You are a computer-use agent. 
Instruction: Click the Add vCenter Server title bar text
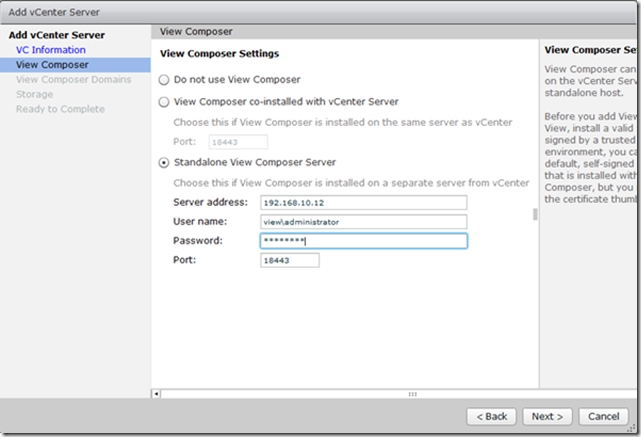point(54,12)
